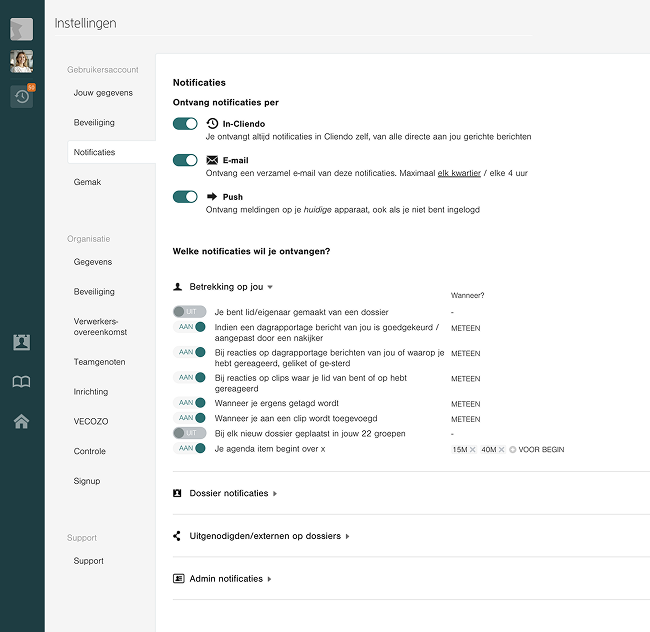Screen dimensions: 650x632
Task: Toggle Push notifications off
Action: pos(185,197)
